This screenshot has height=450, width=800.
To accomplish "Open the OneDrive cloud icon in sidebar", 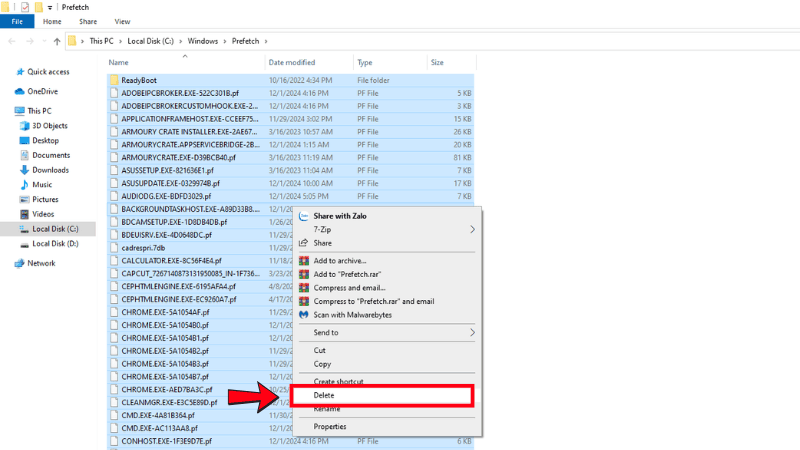I will (x=19, y=91).
